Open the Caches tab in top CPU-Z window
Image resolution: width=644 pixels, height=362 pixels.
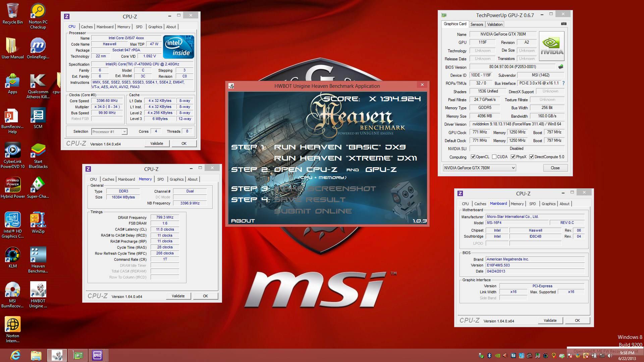pyautogui.click(x=87, y=27)
